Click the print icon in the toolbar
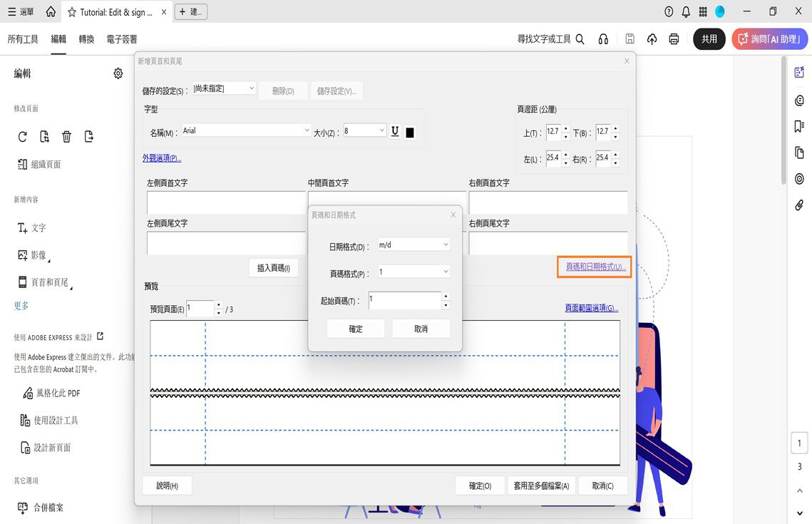 pos(674,39)
